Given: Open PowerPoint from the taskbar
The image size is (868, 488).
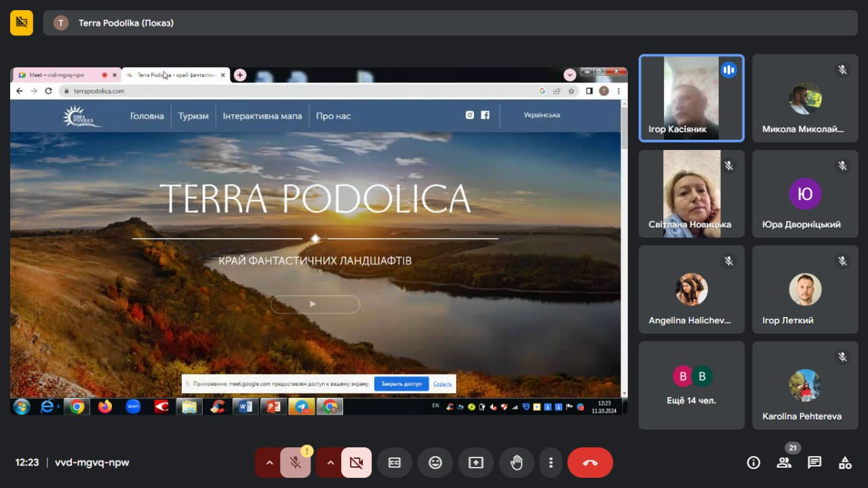Looking at the screenshot, I should pyautogui.click(x=273, y=407).
